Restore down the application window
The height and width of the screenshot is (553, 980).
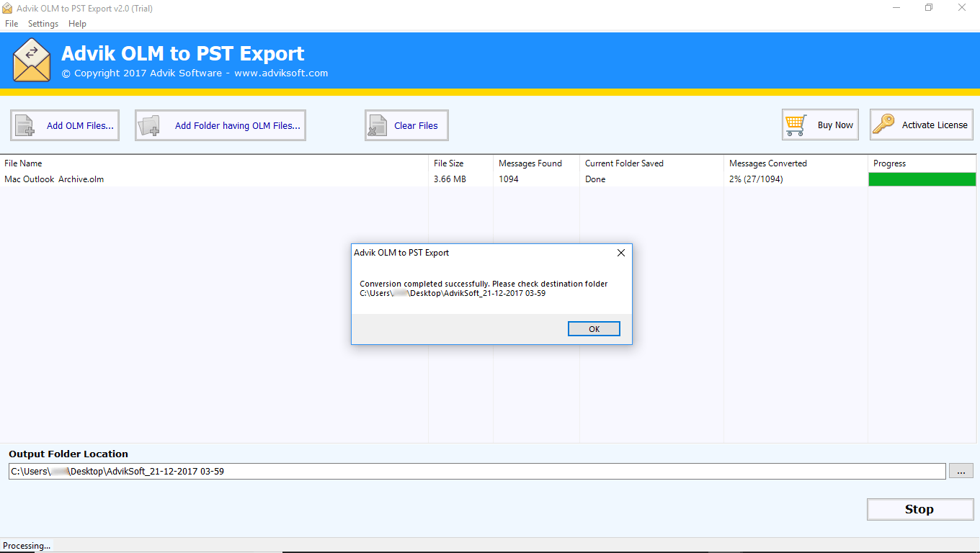tap(929, 7)
